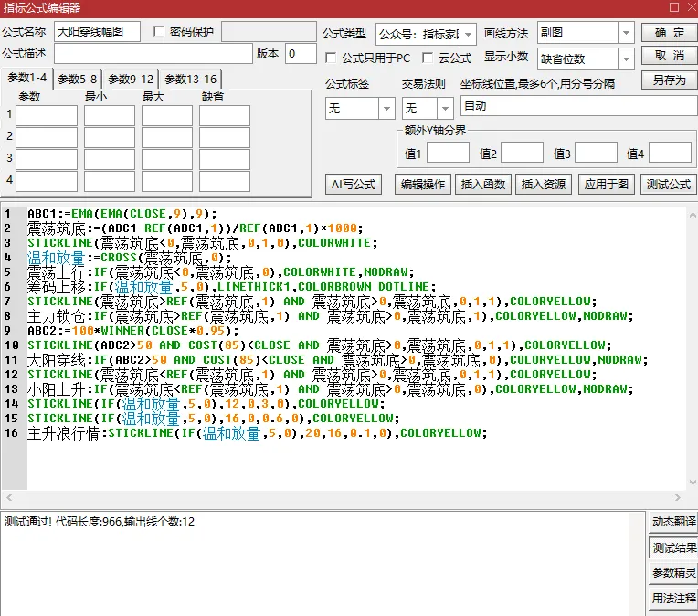Click the 坐标线位置 field showing 自动
The width and height of the screenshot is (698, 616).
578,106
